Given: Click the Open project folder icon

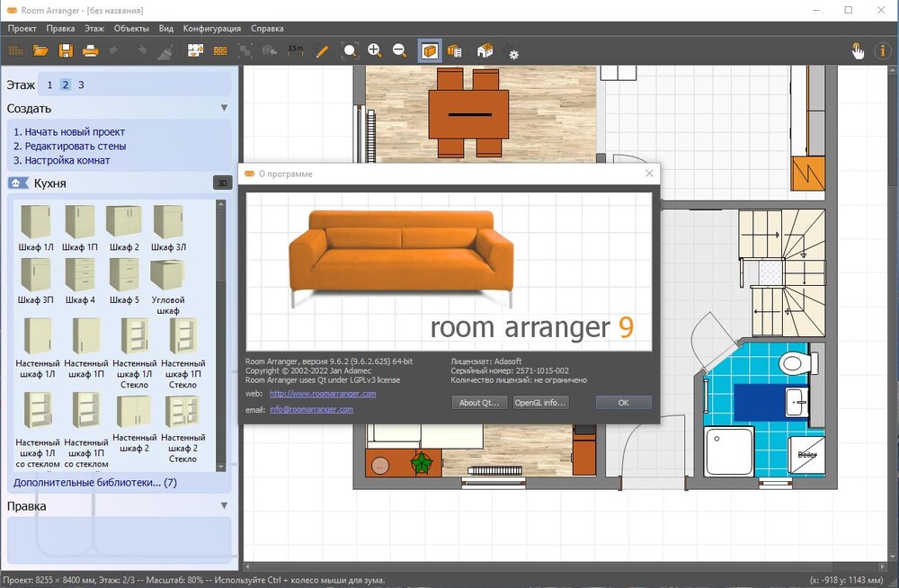Looking at the screenshot, I should (x=40, y=51).
